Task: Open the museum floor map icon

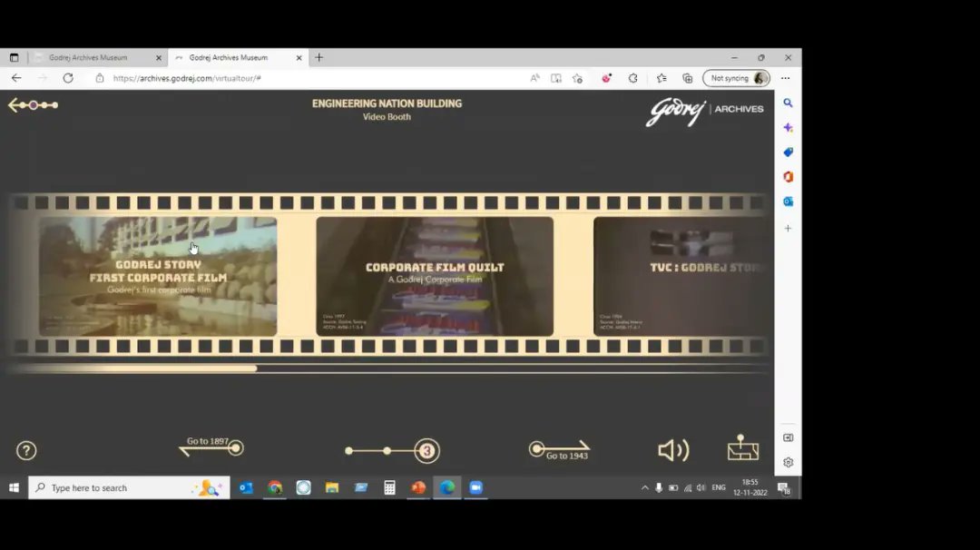Action: click(x=743, y=447)
